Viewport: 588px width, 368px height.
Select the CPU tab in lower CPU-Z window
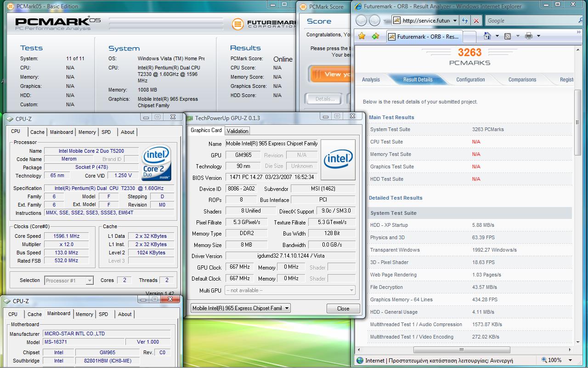pos(13,314)
